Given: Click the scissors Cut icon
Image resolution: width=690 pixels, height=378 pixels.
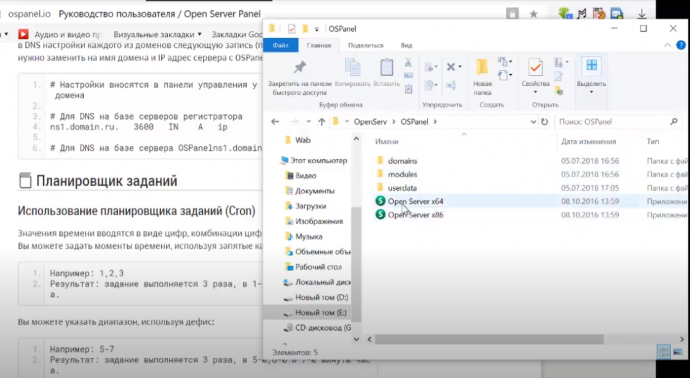Looking at the screenshot, I should (x=408, y=62).
